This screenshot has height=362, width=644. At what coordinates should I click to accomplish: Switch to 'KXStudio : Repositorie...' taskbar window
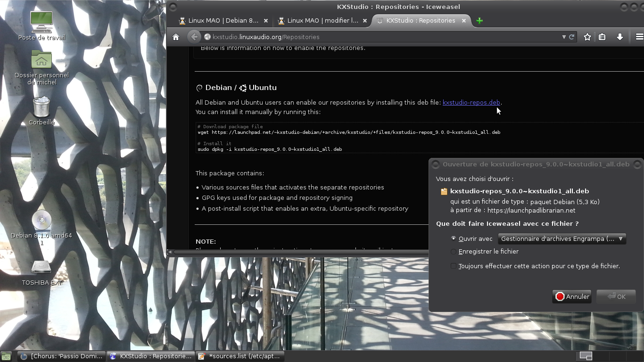[x=150, y=356]
